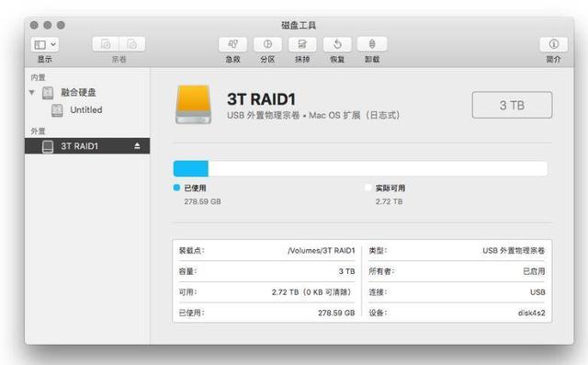Click the Erase (抹掉) toolbar icon
588x365 pixels.
302,44
